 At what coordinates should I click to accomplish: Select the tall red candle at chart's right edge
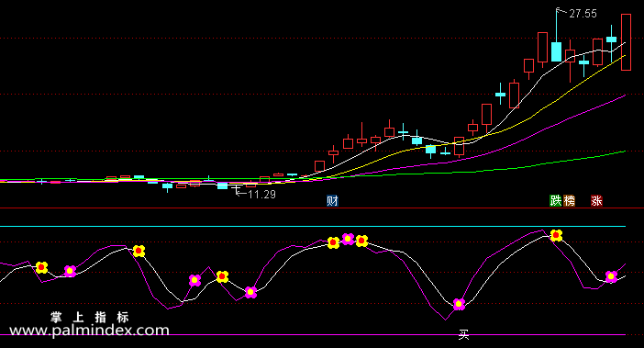(626, 42)
